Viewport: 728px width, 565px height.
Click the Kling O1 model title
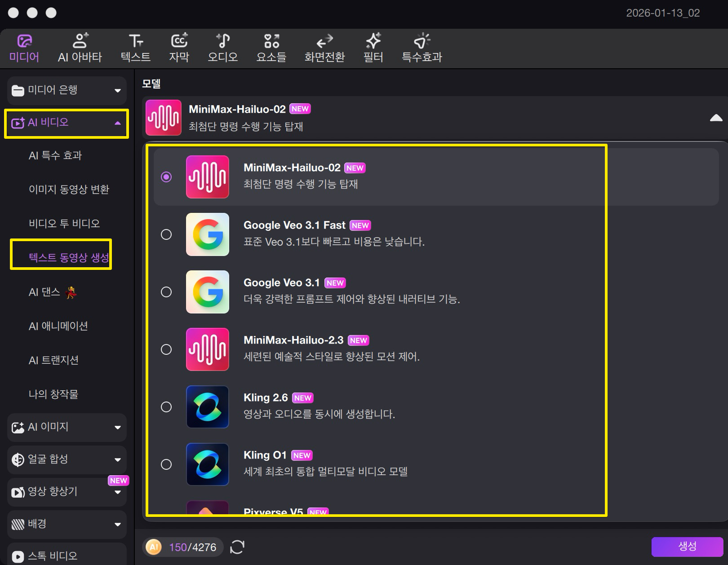[265, 455]
